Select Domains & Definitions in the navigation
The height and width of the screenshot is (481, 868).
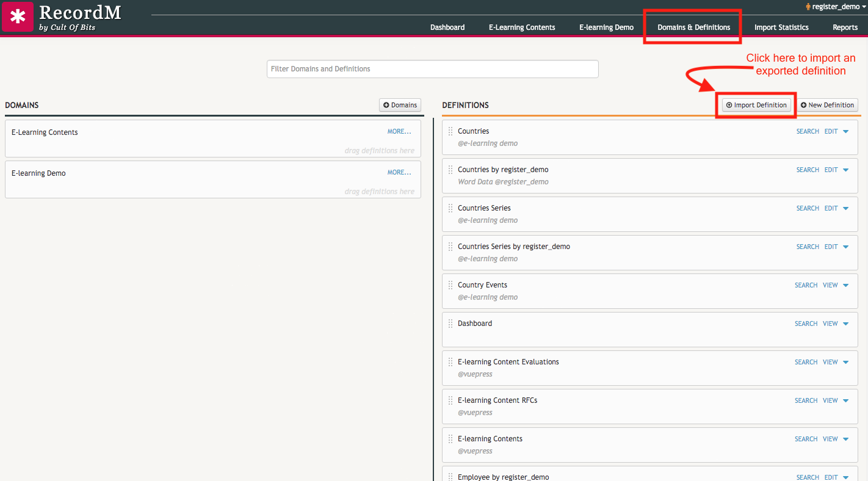coord(694,27)
